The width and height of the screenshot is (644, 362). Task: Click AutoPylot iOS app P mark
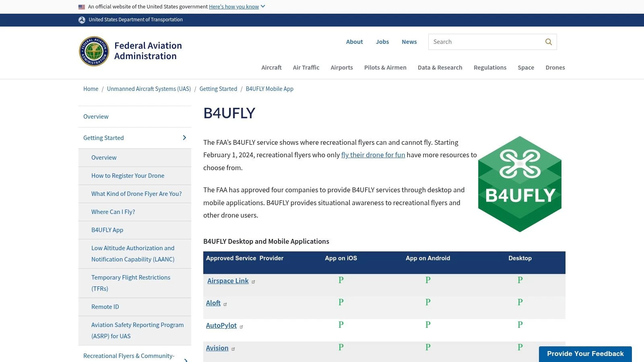(341, 325)
